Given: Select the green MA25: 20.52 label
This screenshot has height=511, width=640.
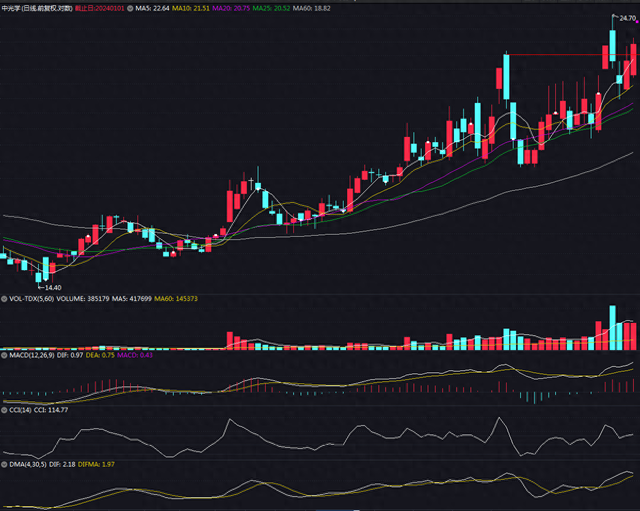Looking at the screenshot, I should coord(271,8).
